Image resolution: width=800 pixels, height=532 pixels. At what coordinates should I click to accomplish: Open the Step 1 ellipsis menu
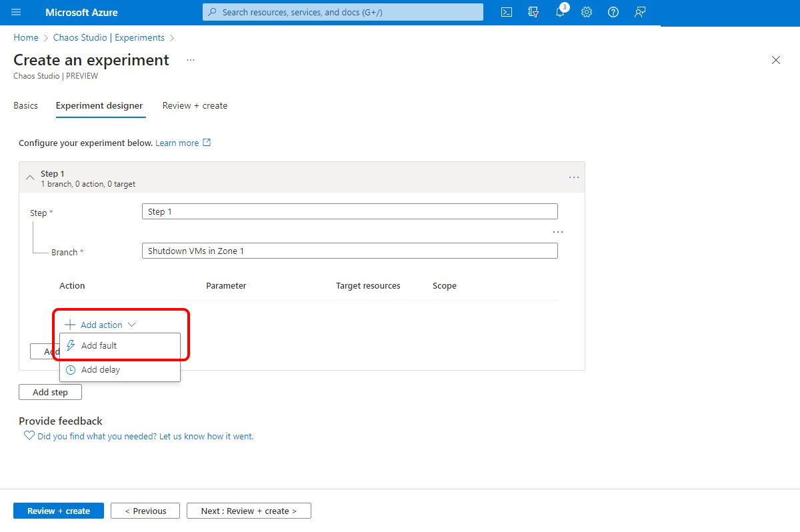point(573,177)
